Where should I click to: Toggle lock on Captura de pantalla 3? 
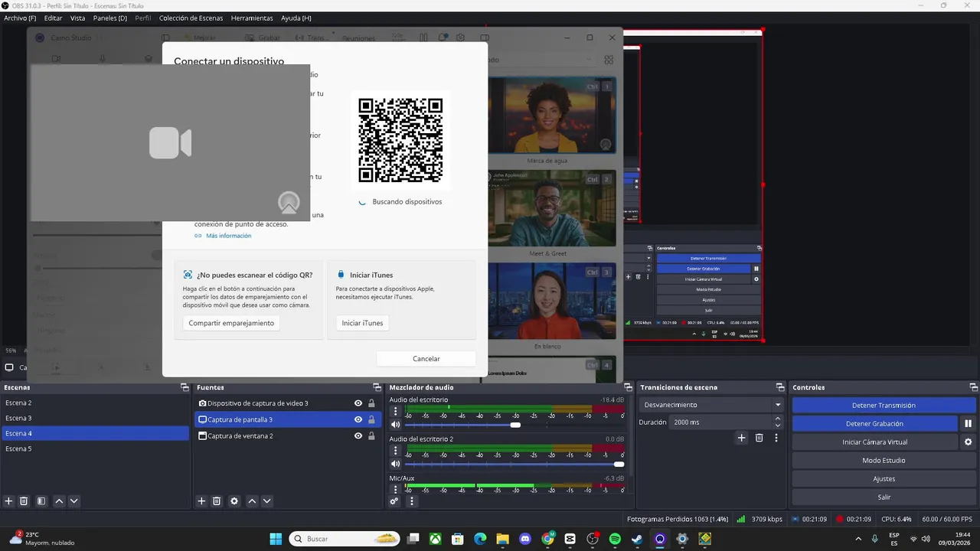[371, 419]
